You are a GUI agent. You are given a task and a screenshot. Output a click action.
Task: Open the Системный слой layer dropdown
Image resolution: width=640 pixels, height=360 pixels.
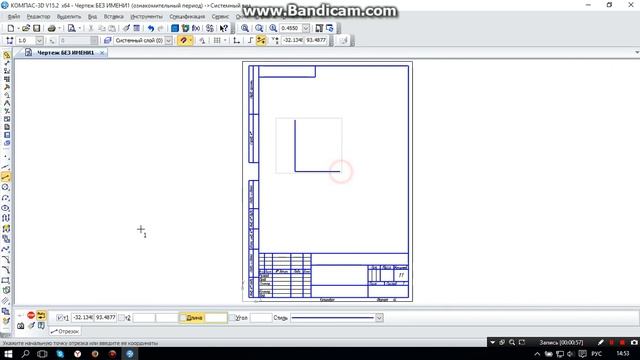169,40
